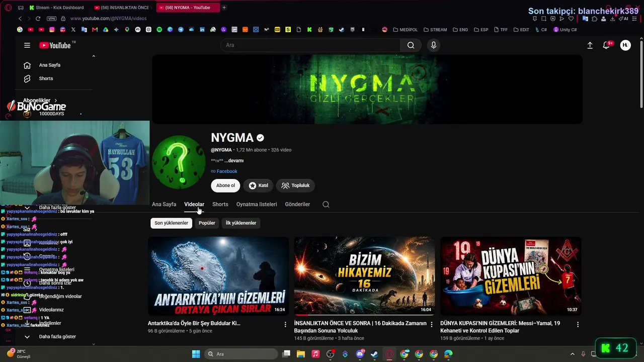Open the STREAM bookmarks folder
The image size is (644, 362).
click(435, 30)
